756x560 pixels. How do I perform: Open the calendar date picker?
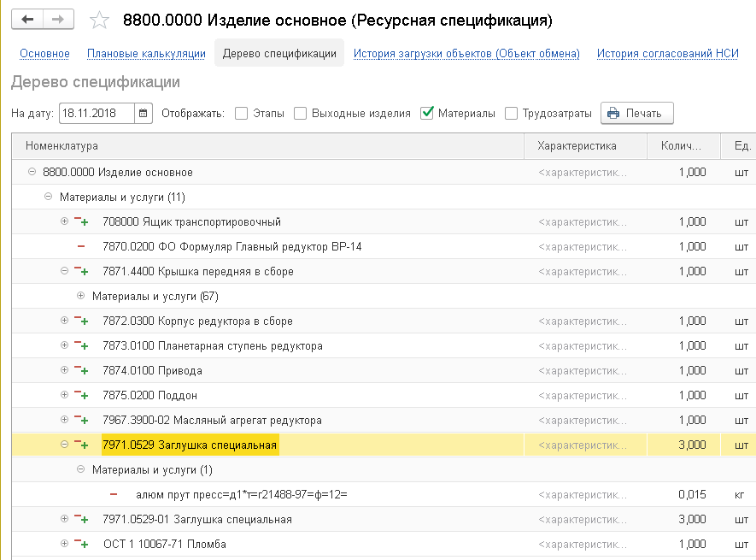click(x=144, y=113)
